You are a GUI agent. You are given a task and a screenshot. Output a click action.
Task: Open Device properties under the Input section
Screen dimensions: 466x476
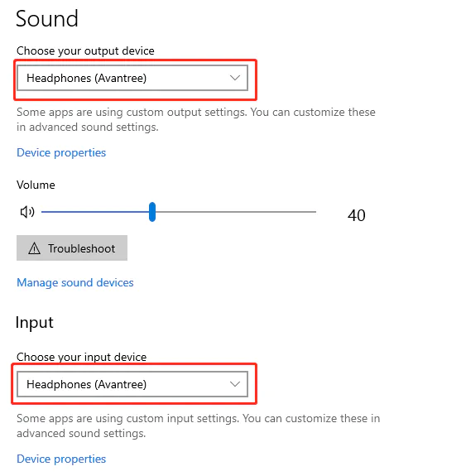click(61, 459)
